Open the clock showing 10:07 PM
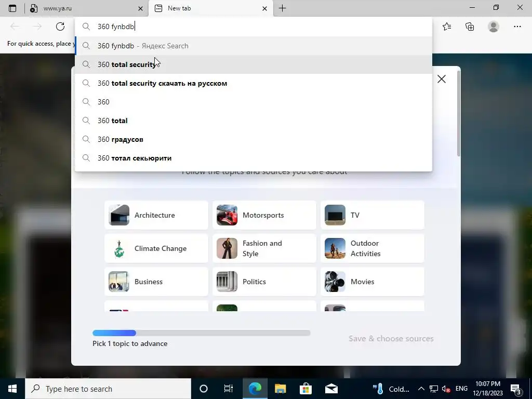 point(488,389)
